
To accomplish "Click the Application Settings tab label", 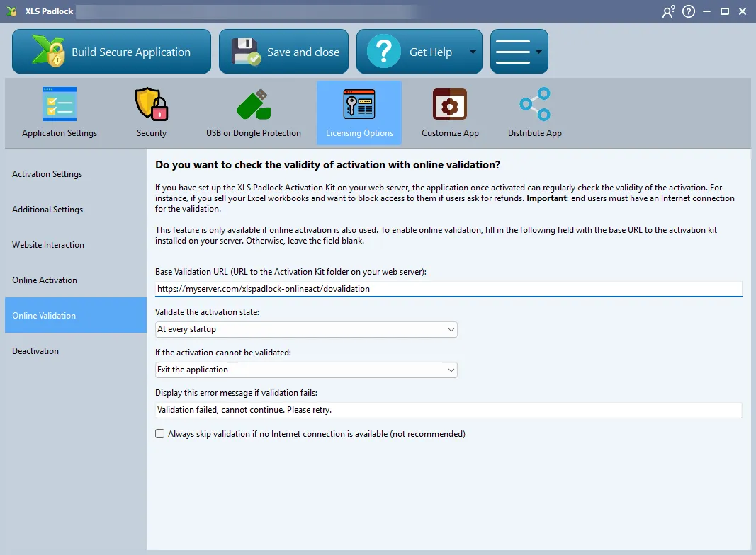I will (x=60, y=133).
